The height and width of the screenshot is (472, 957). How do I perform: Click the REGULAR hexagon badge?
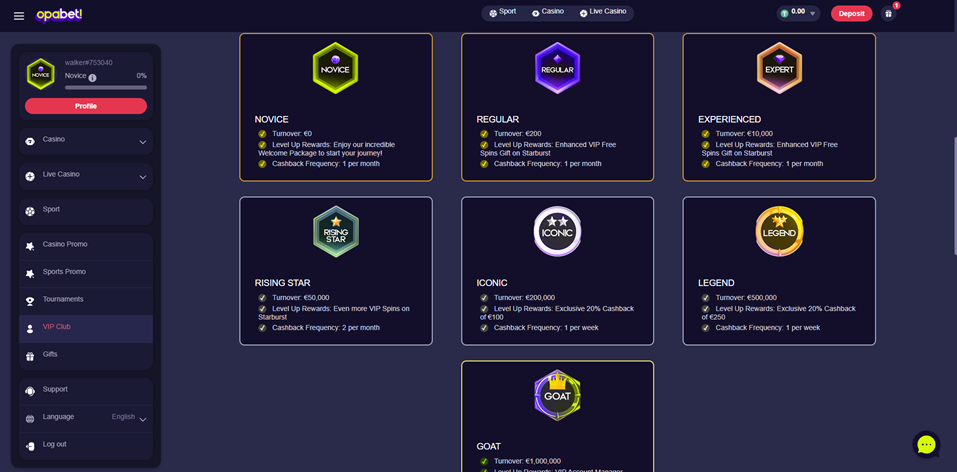pos(557,68)
